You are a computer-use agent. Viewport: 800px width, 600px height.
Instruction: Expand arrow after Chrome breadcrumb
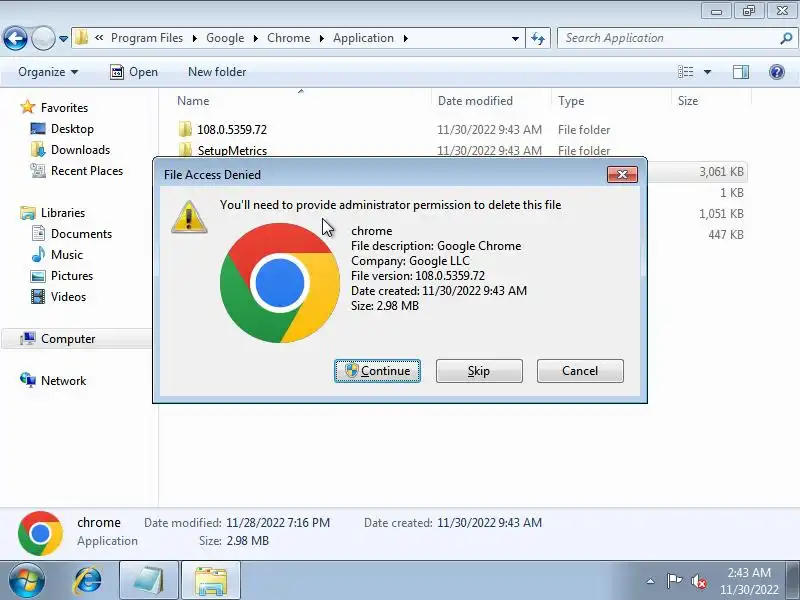[x=321, y=39]
